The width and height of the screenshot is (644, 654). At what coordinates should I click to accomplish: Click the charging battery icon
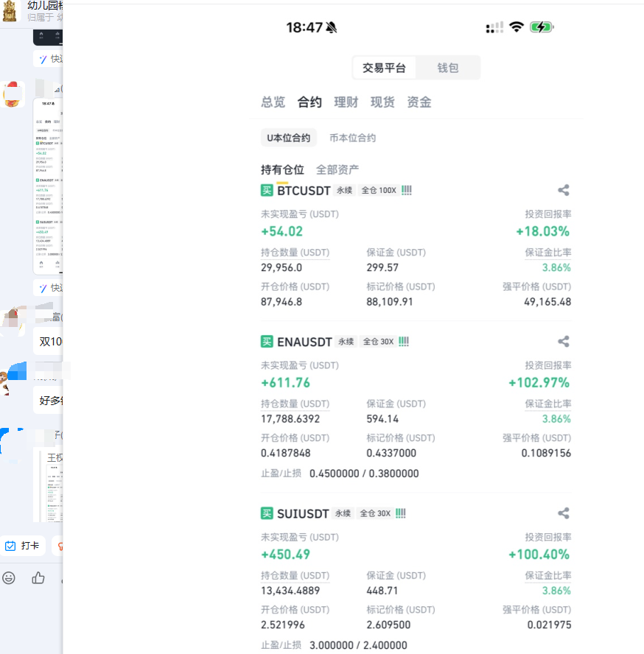click(x=542, y=27)
